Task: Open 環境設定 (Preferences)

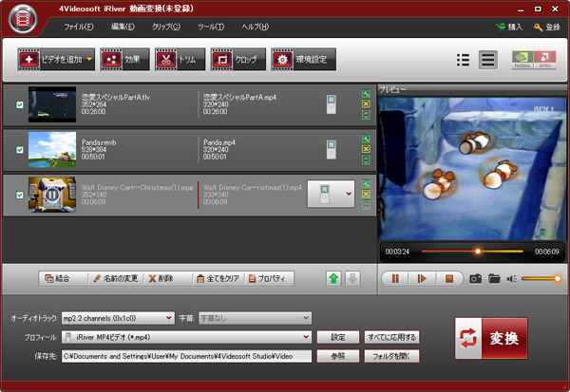Action: (x=304, y=59)
